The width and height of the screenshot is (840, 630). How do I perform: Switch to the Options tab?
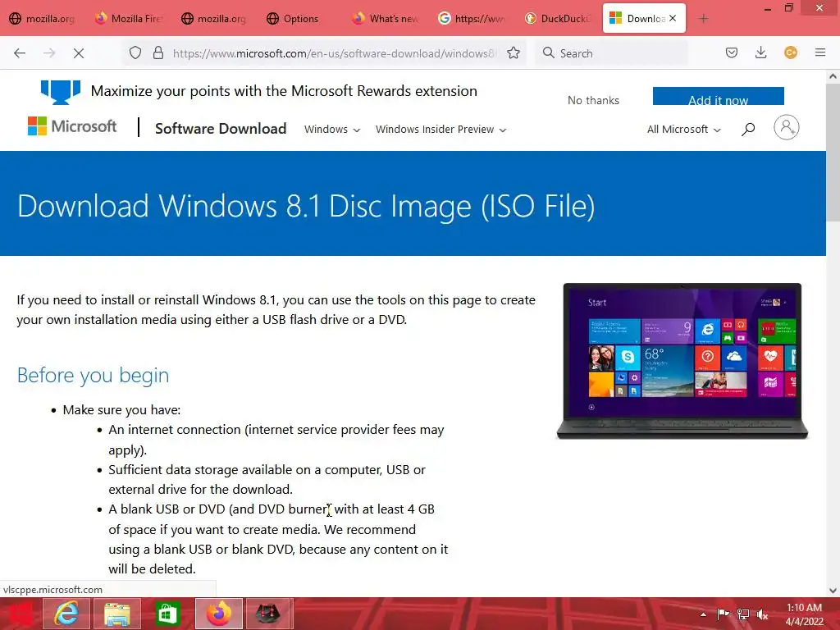pyautogui.click(x=300, y=19)
